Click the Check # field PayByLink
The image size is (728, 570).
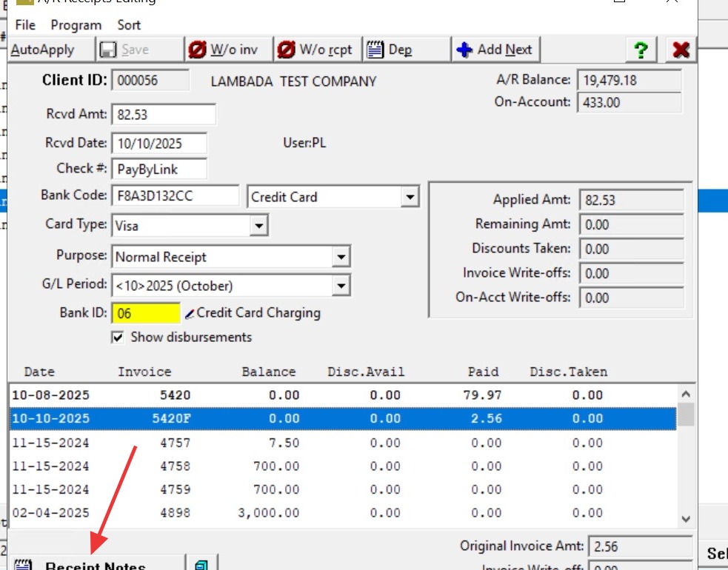tap(159, 170)
